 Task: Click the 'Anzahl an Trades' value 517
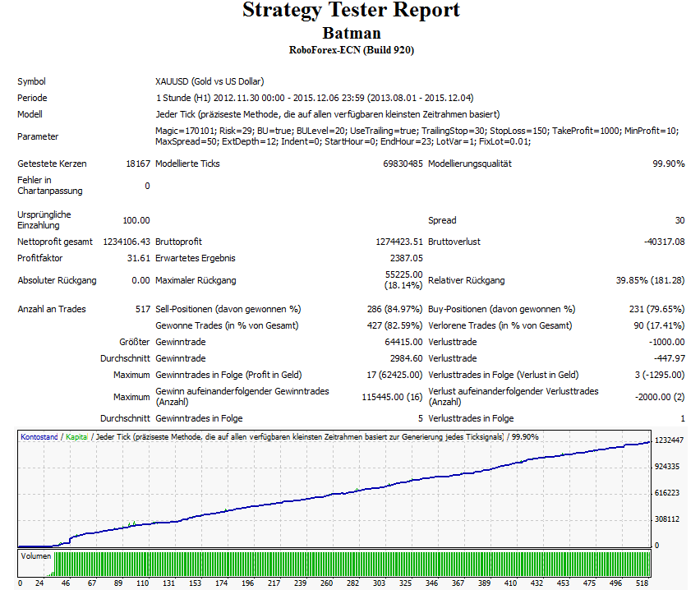[x=143, y=309]
